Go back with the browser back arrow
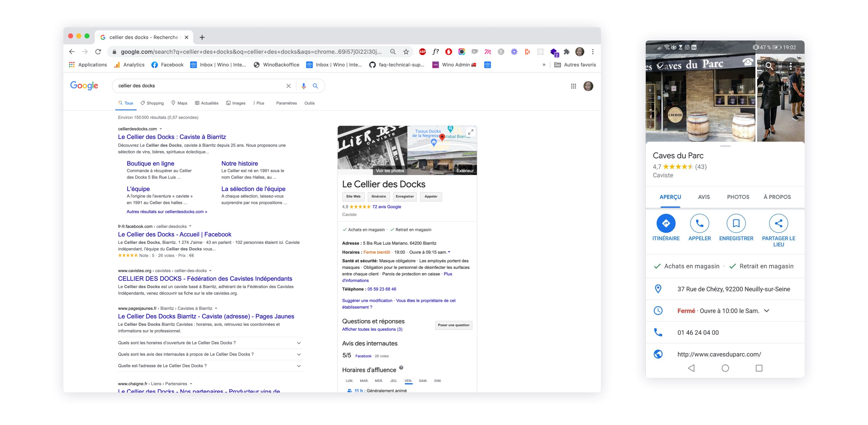 pyautogui.click(x=71, y=52)
